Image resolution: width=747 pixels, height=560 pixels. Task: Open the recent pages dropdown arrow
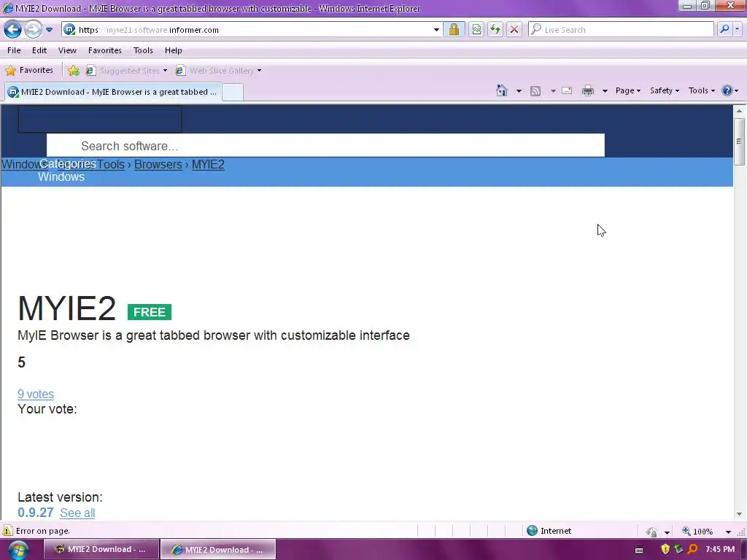[x=49, y=29]
